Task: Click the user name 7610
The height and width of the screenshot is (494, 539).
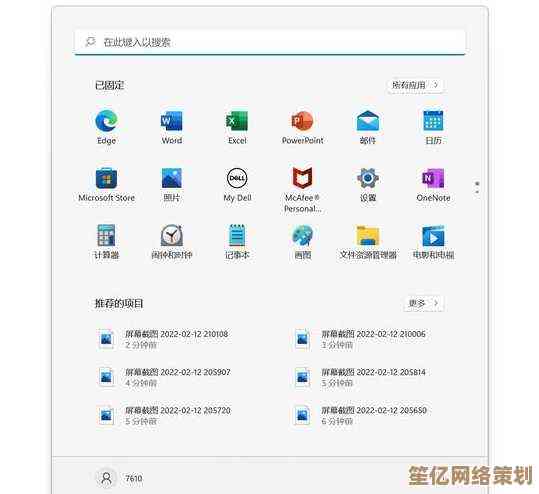Action: tap(134, 478)
